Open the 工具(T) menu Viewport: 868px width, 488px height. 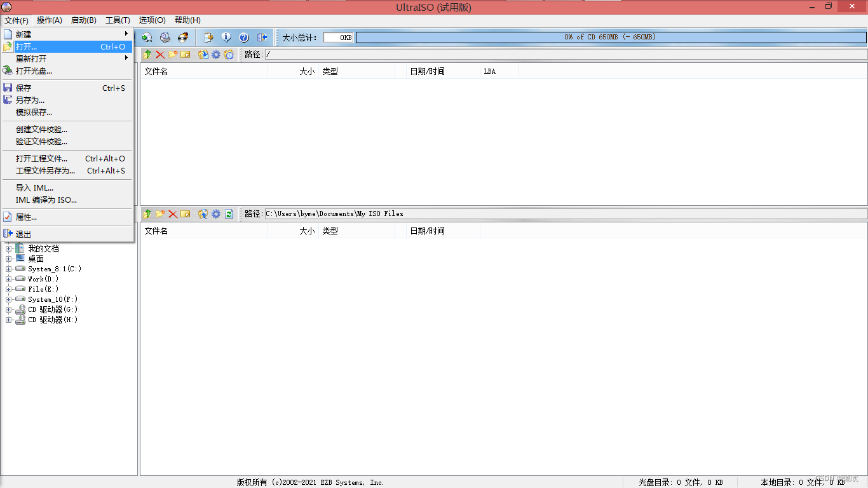tap(117, 20)
